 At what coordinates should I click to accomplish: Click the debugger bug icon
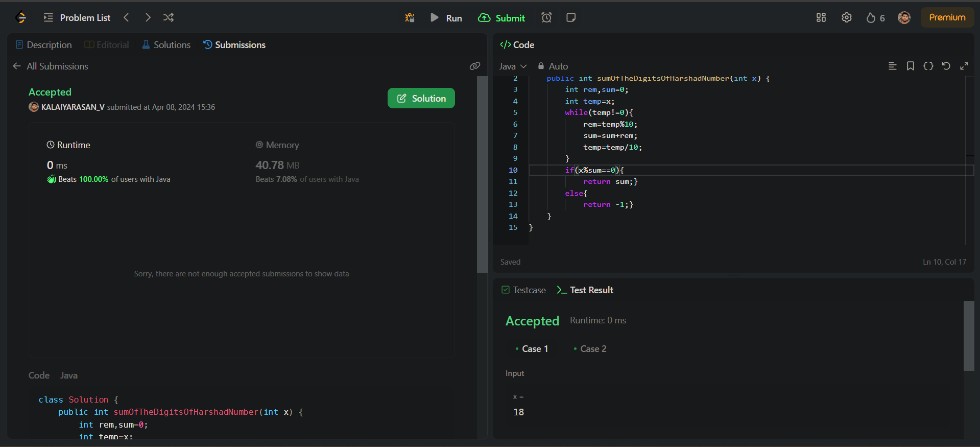[x=410, y=18]
